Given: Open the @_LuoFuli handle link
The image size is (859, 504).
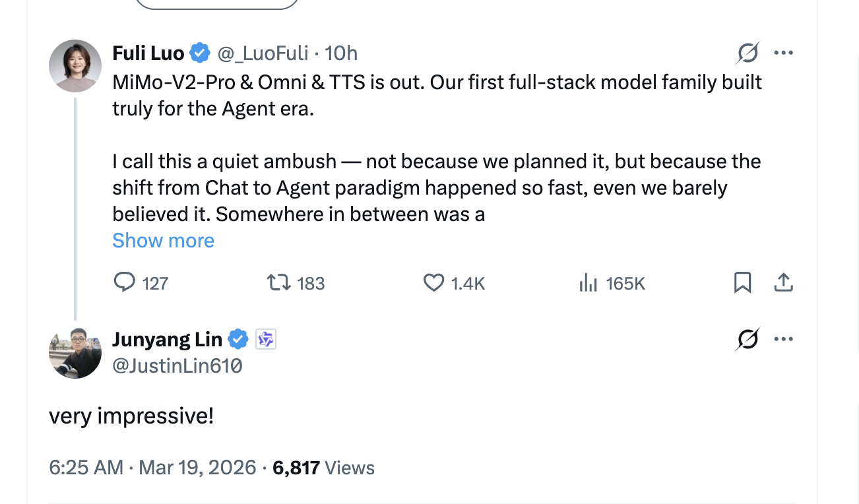Looking at the screenshot, I should point(263,53).
